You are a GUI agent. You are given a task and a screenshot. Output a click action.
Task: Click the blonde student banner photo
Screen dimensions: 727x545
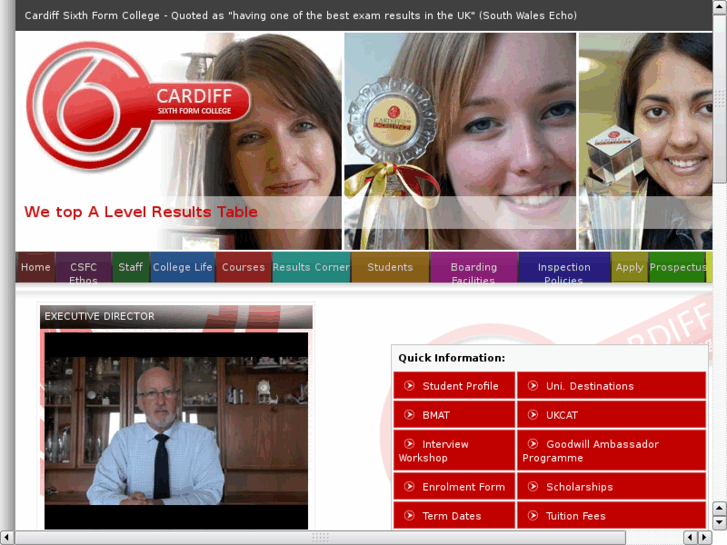coord(460,141)
